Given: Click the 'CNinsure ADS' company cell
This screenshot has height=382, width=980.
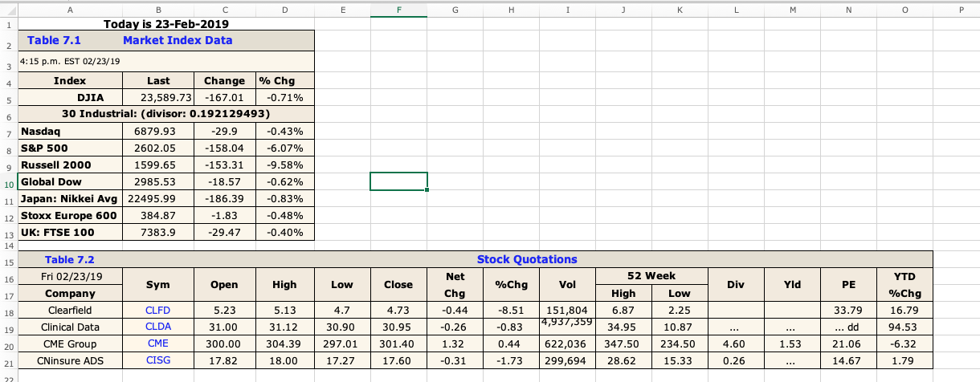Looking at the screenshot, I should pos(70,361).
